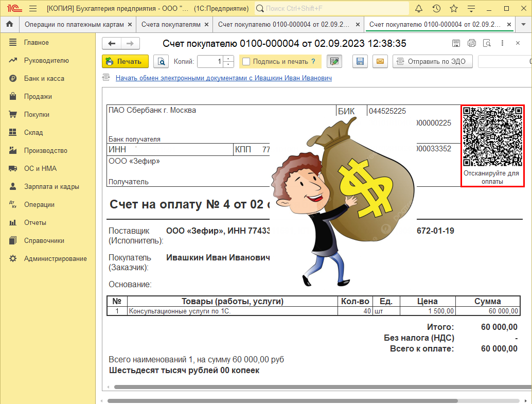Switch to first Счет покупателю 0100-000004 tab

pyautogui.click(x=283, y=24)
